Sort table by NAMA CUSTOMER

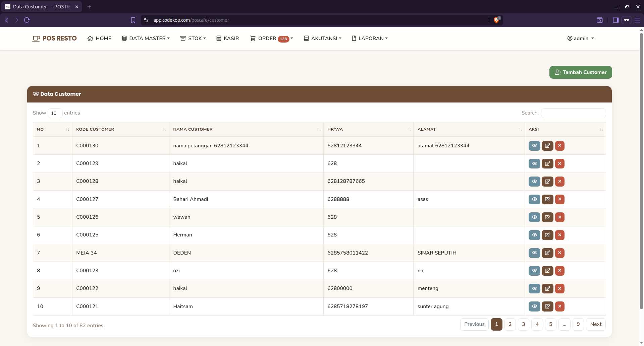tap(246, 129)
